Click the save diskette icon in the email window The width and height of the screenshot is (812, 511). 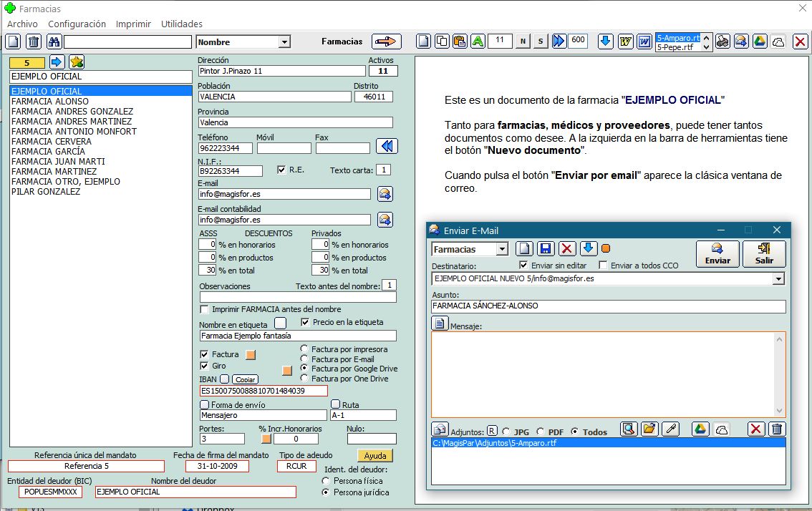546,249
